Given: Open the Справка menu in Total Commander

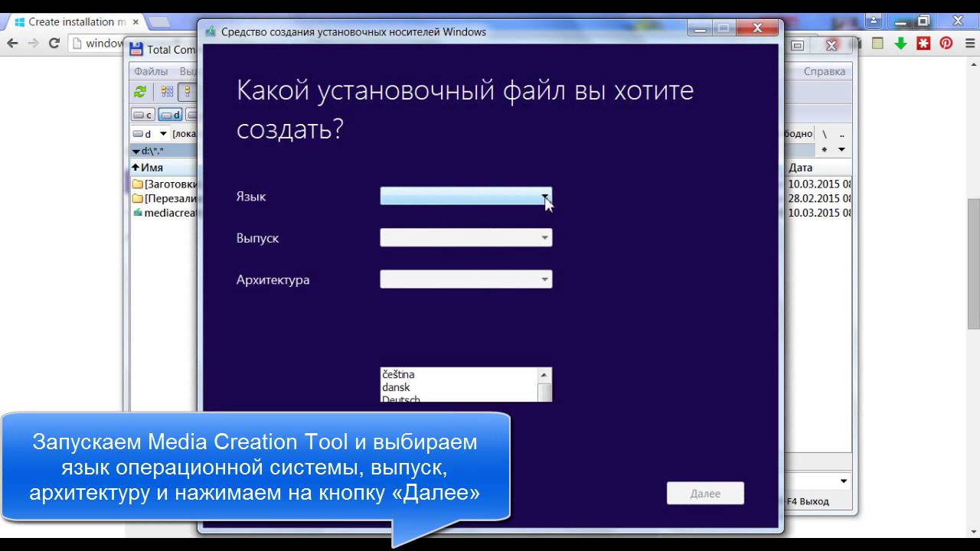Looking at the screenshot, I should point(825,71).
